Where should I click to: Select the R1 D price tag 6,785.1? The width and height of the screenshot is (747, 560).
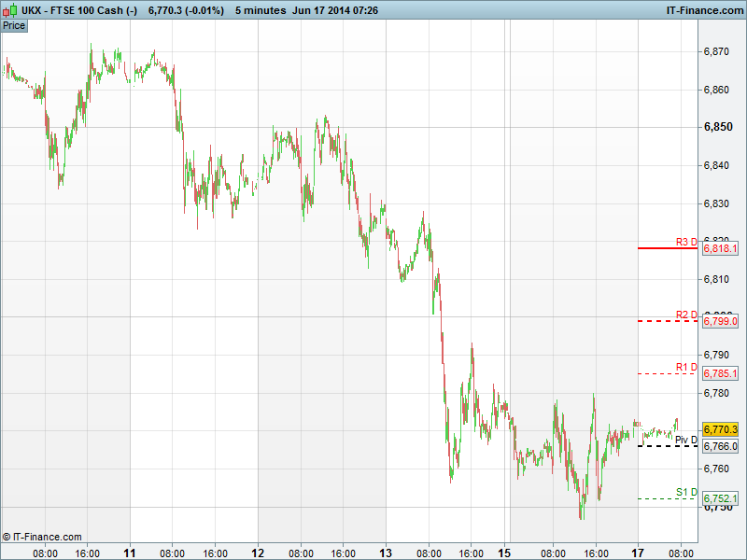point(720,374)
